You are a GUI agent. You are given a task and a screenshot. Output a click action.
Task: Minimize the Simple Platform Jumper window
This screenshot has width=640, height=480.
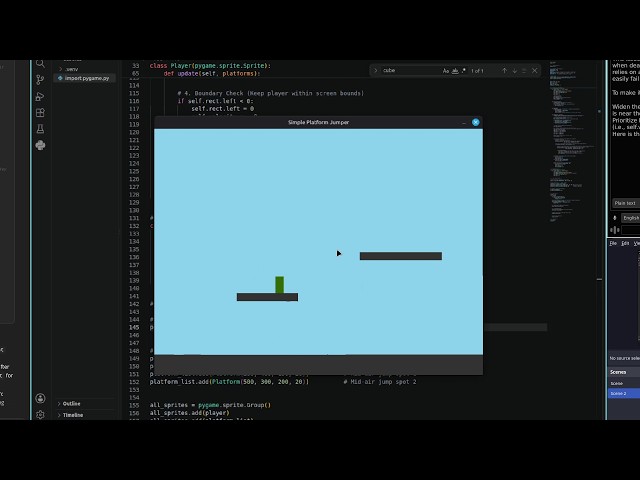[464, 122]
